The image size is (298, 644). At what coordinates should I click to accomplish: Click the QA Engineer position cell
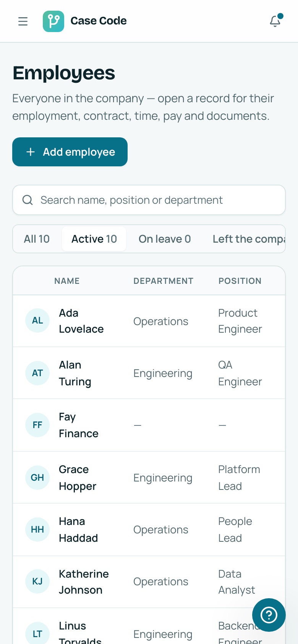240,373
